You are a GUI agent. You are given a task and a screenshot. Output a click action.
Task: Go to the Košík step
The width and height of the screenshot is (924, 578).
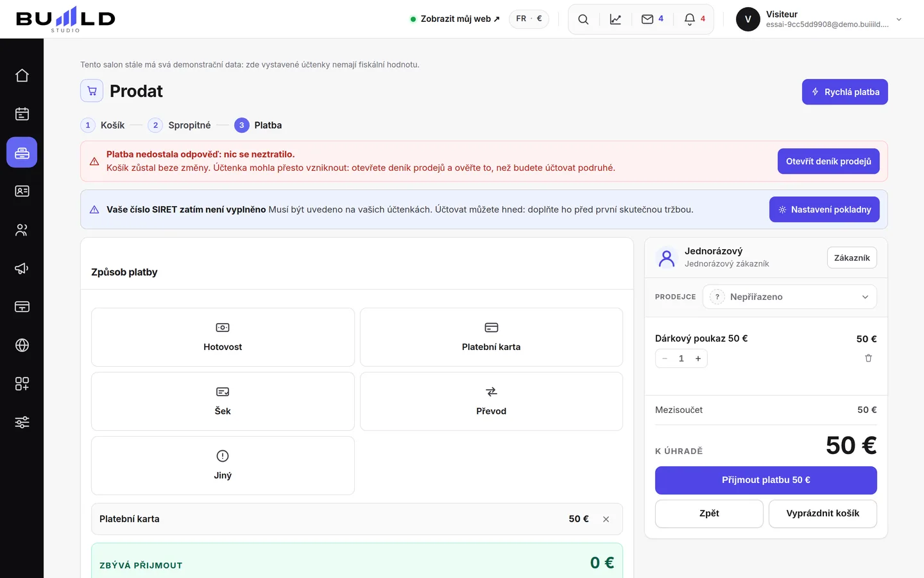pyautogui.click(x=103, y=125)
